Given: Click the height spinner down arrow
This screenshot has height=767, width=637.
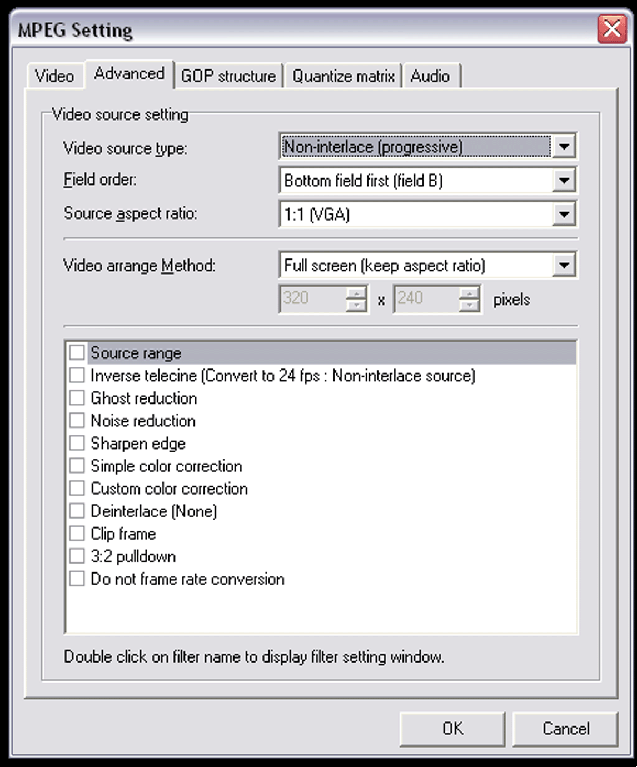Looking at the screenshot, I should [x=470, y=305].
